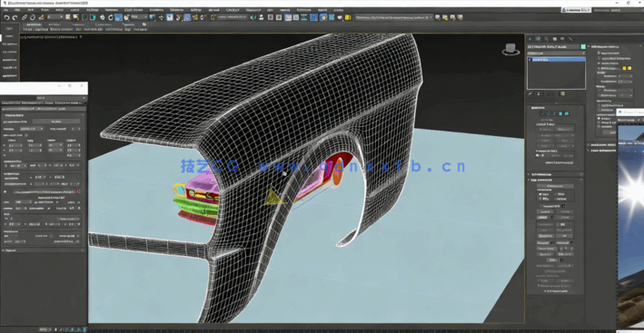Select Polygon sub-object level icon
644x333 pixels.
point(560,113)
